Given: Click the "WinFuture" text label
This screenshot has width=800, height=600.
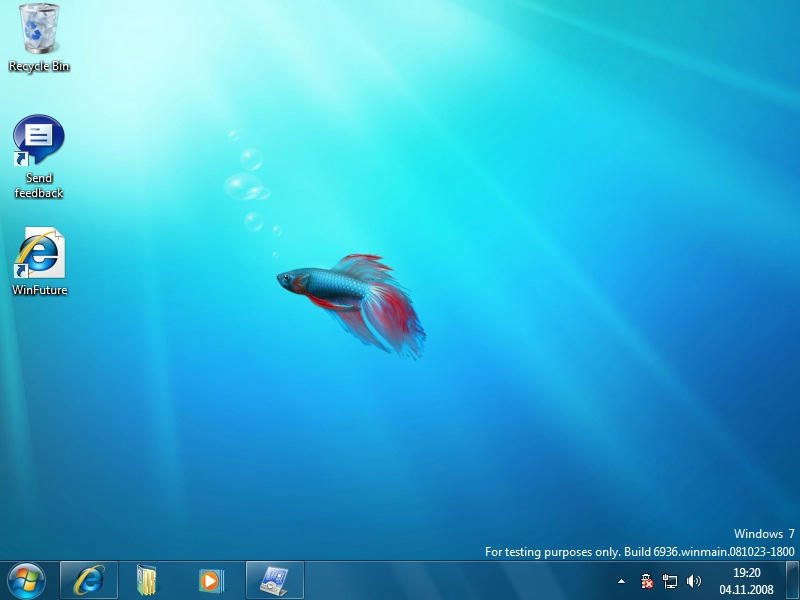Looking at the screenshot, I should point(39,290).
